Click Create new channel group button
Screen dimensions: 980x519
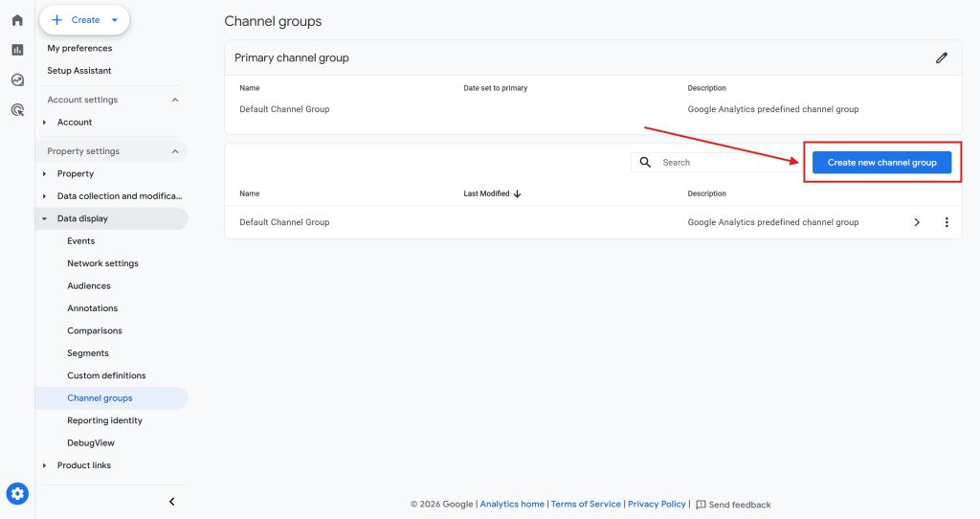[881, 163]
